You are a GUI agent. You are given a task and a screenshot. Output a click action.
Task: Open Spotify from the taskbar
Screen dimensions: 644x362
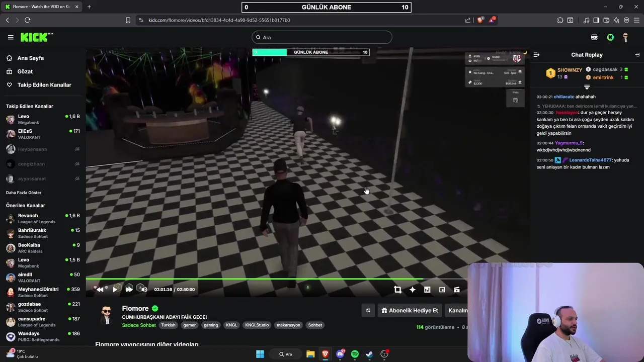[x=355, y=354]
